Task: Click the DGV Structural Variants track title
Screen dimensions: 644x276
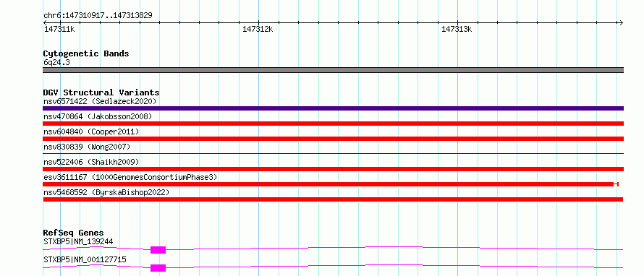Action: (101, 92)
